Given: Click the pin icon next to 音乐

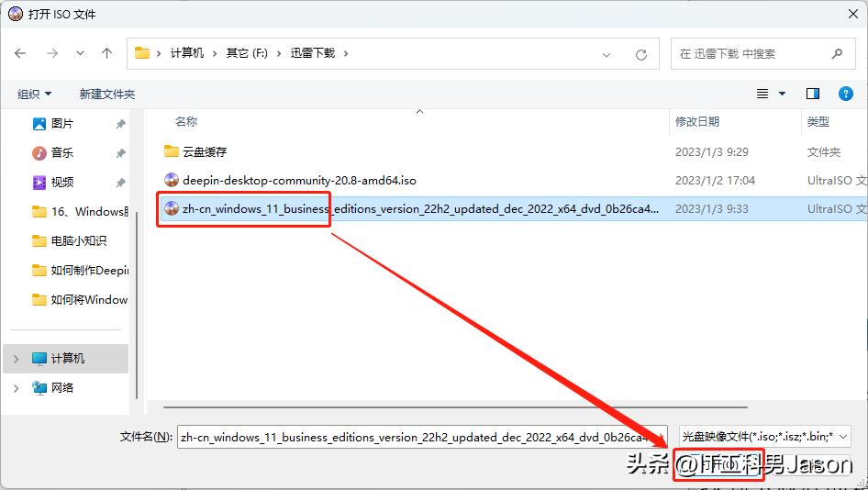Looking at the screenshot, I should [x=120, y=153].
